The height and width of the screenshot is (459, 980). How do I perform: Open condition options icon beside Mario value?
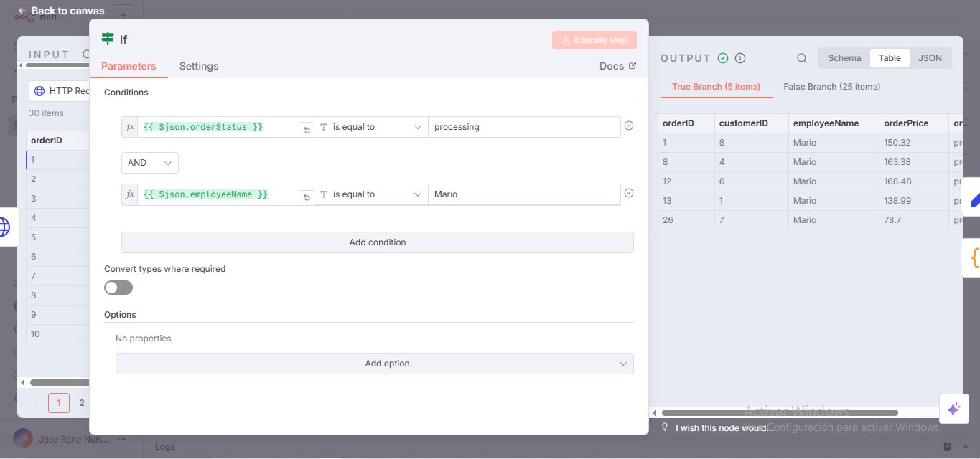tap(629, 193)
